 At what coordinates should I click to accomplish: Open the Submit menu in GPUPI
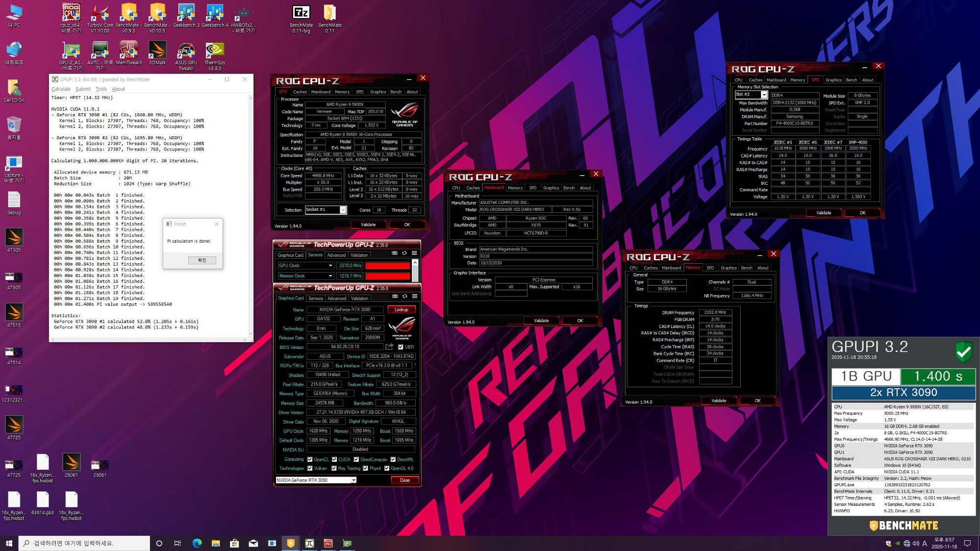coord(83,89)
